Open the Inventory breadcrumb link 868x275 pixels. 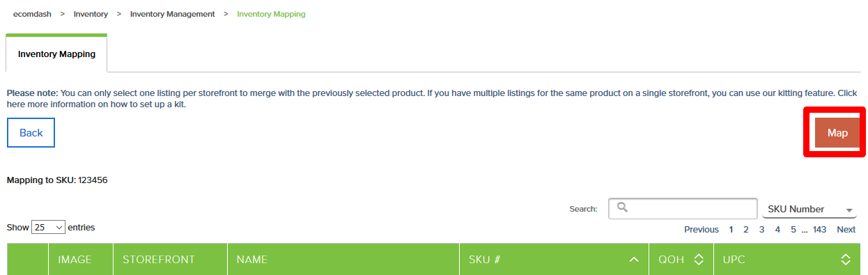point(91,14)
